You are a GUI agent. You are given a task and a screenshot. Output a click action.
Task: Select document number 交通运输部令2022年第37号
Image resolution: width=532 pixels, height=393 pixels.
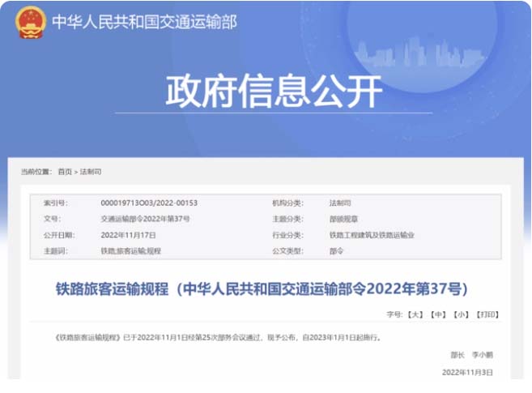click(145, 219)
